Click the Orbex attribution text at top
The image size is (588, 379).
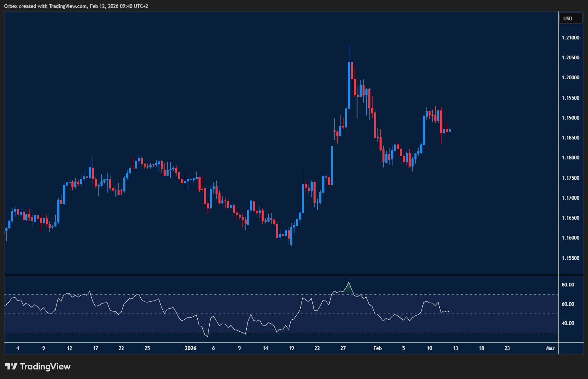(x=76, y=6)
